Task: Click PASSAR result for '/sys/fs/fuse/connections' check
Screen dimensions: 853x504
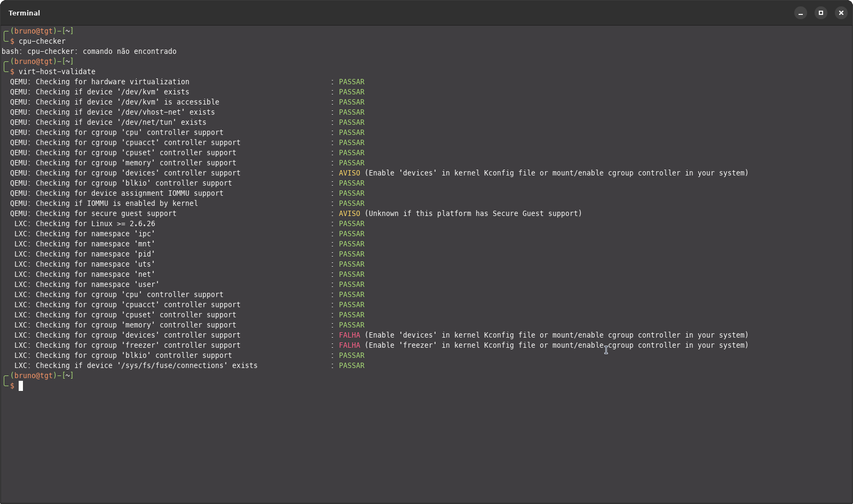Action: pyautogui.click(x=351, y=365)
